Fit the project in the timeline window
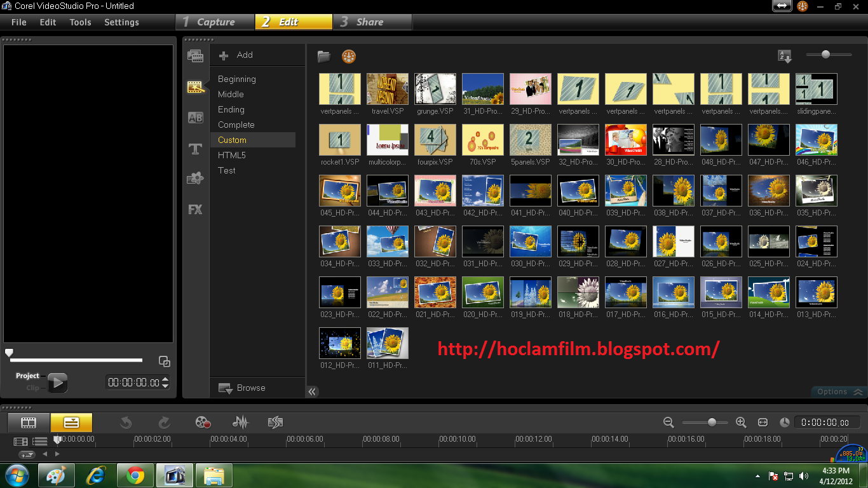This screenshot has height=488, width=868. click(763, 422)
